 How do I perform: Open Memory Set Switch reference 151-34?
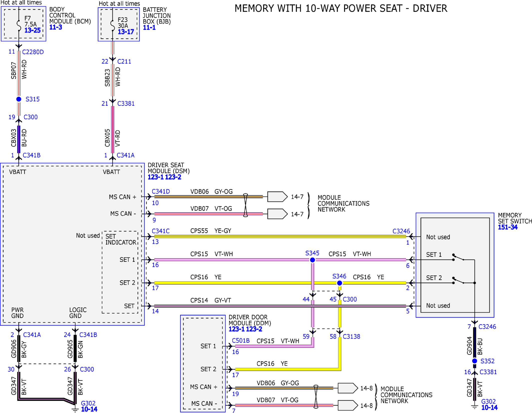[x=508, y=227]
